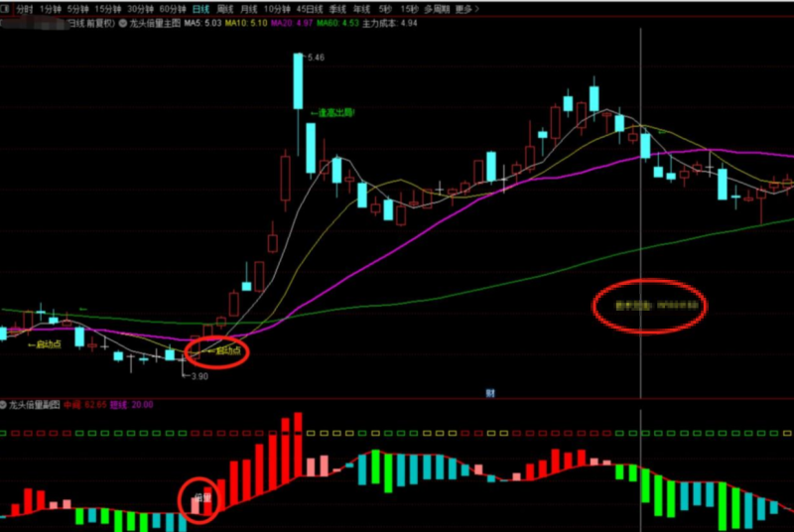794x532 pixels.
Task: Click the circled 启动点 start marker
Action: [223, 350]
